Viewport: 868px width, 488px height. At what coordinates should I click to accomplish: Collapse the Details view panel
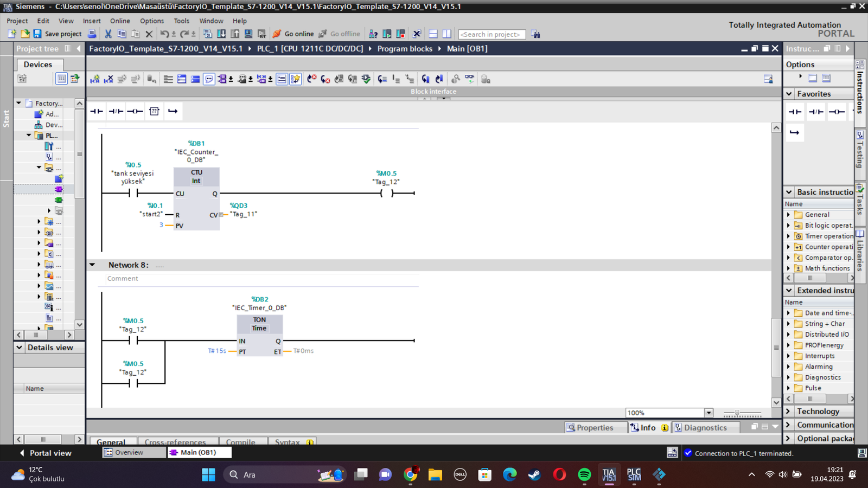tap(20, 348)
